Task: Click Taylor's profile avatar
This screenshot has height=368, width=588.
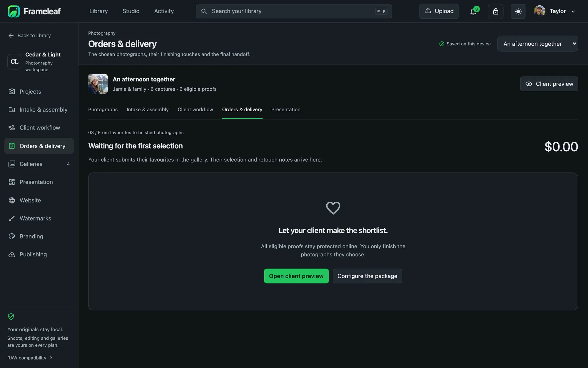Action: pyautogui.click(x=539, y=11)
